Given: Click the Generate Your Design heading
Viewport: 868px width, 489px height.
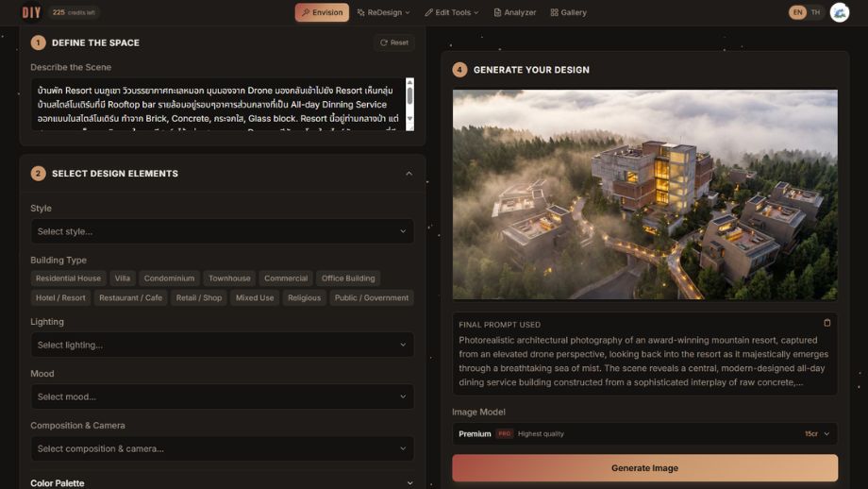Looking at the screenshot, I should (531, 70).
